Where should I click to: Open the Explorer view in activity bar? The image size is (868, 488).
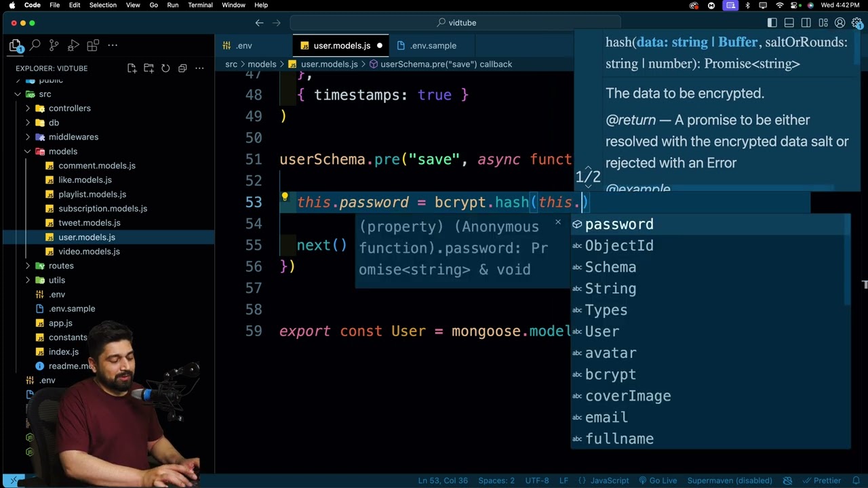(x=16, y=46)
